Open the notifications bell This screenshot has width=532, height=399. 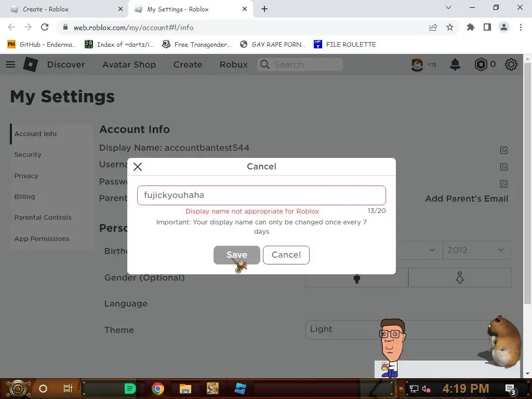[x=455, y=64]
